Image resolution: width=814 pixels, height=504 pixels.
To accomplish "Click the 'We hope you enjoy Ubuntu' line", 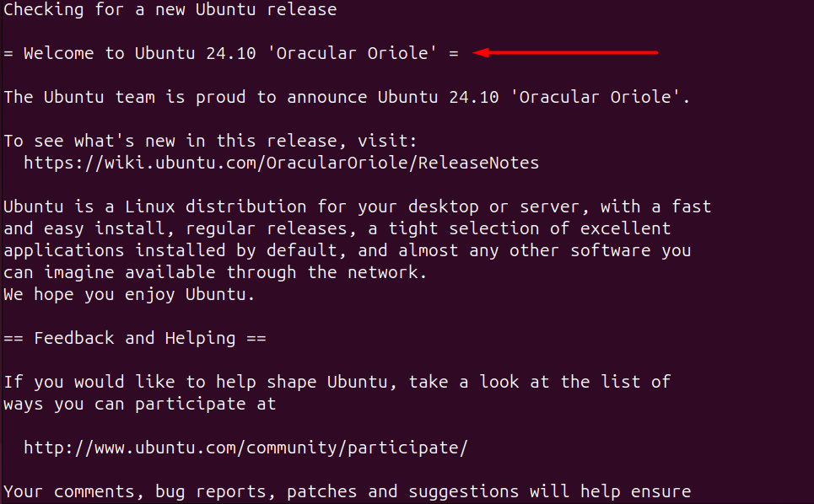I will [129, 294].
